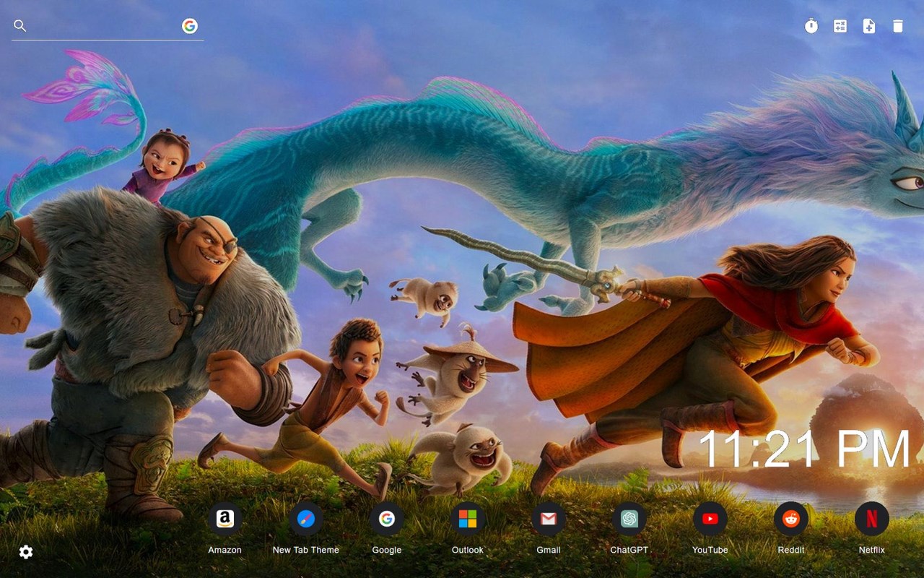Launch the ChatGPT shortcut icon
Screen dimensions: 924x578
click(x=629, y=519)
